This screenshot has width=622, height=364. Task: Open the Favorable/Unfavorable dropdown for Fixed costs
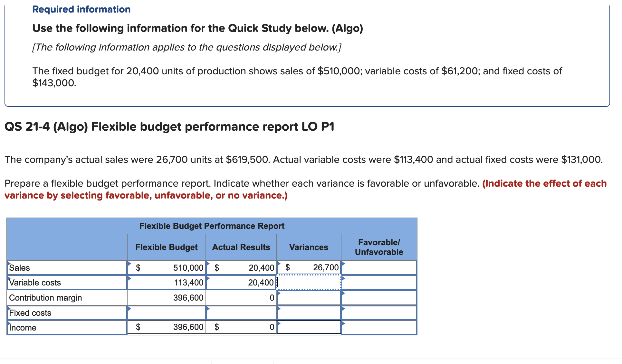point(379,312)
